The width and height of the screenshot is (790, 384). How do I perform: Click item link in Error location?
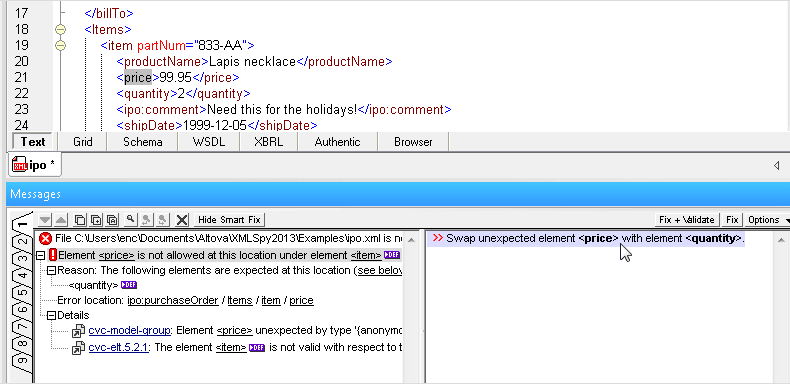271,300
